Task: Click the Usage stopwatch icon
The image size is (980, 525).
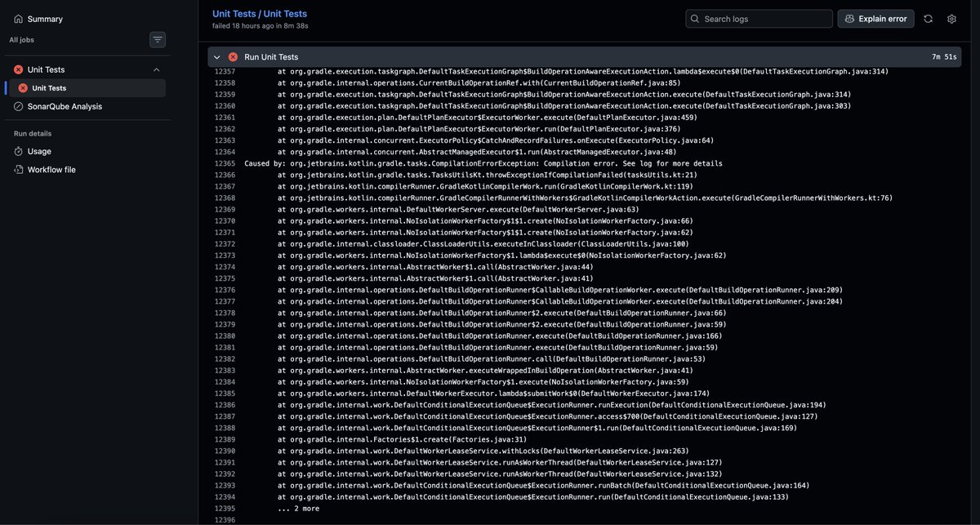Action: pos(19,151)
